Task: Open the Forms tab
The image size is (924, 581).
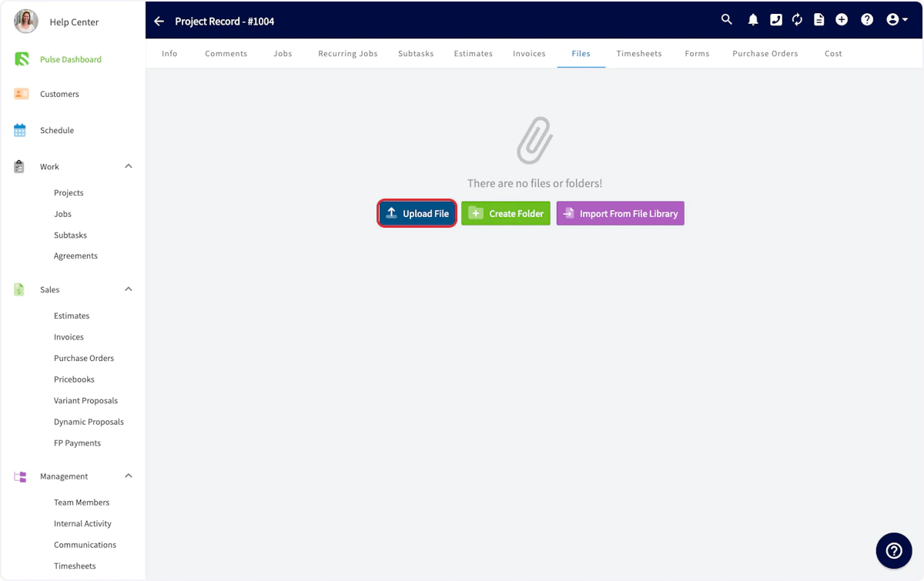Action: 697,54
